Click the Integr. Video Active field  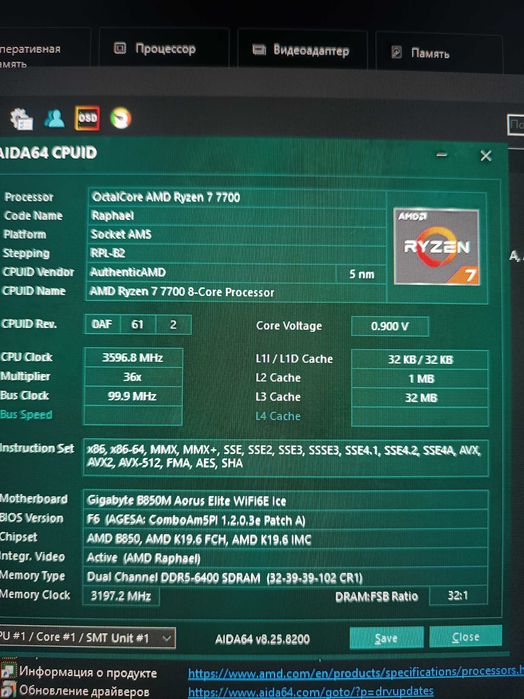point(285,558)
